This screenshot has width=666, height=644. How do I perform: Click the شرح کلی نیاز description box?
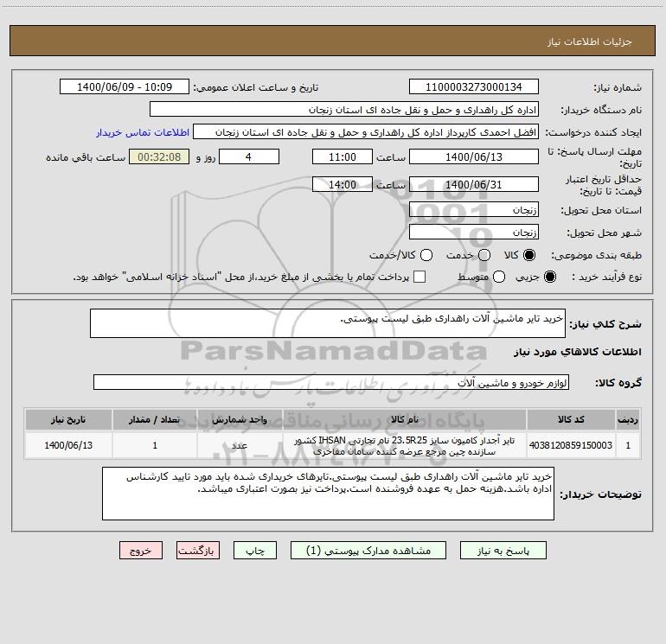pyautogui.click(x=328, y=323)
